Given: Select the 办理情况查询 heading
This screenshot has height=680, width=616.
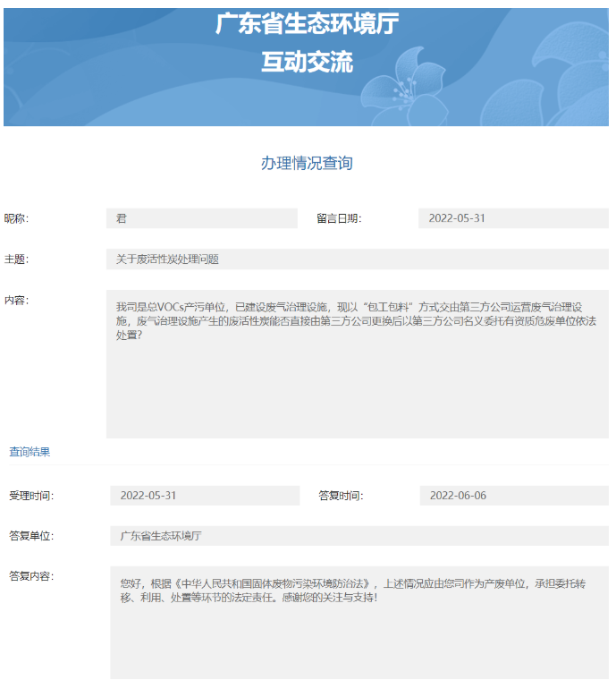Looking at the screenshot, I should click(x=307, y=163).
